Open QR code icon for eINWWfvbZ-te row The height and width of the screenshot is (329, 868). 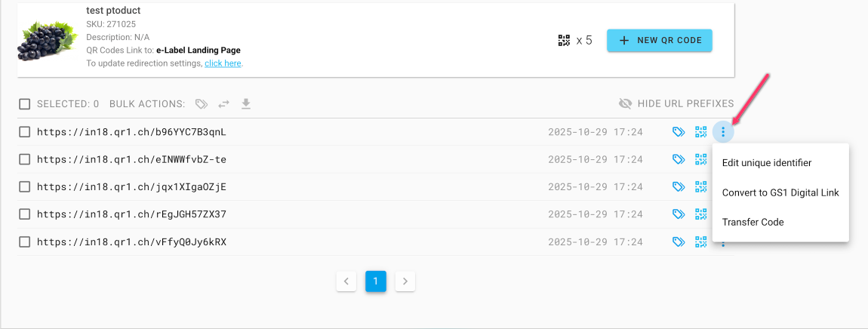(701, 159)
